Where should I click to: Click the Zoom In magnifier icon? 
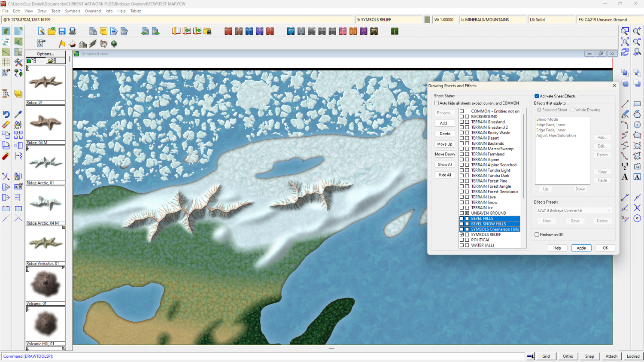click(637, 31)
